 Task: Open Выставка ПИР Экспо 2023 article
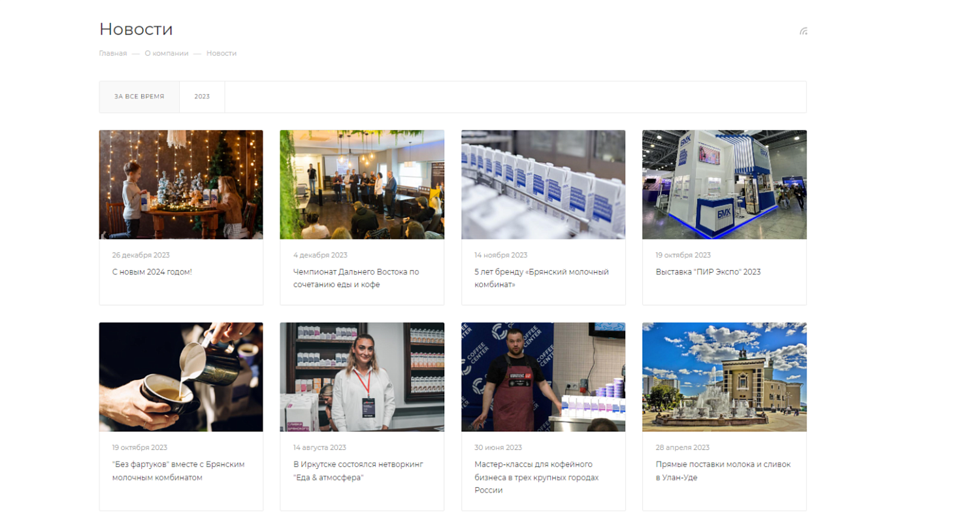pos(708,272)
